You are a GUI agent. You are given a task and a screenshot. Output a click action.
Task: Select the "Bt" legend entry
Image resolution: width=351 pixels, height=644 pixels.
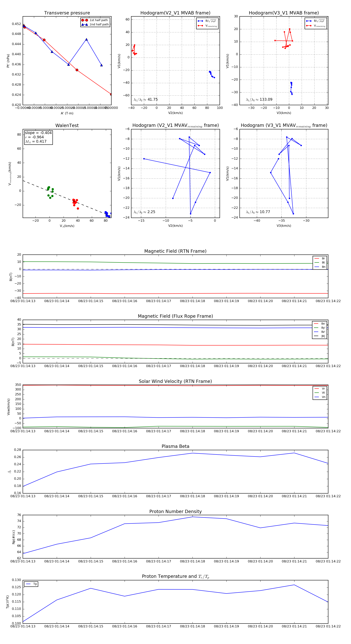coord(320,262)
